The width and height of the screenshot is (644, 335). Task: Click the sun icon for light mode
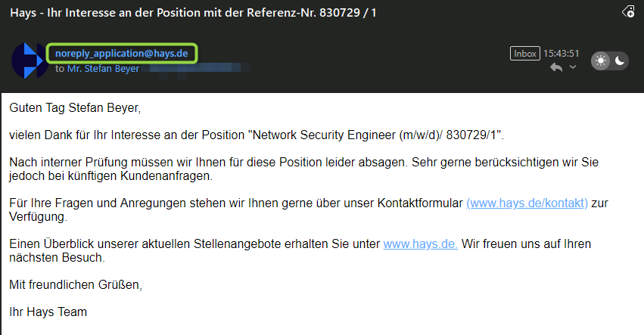click(600, 61)
